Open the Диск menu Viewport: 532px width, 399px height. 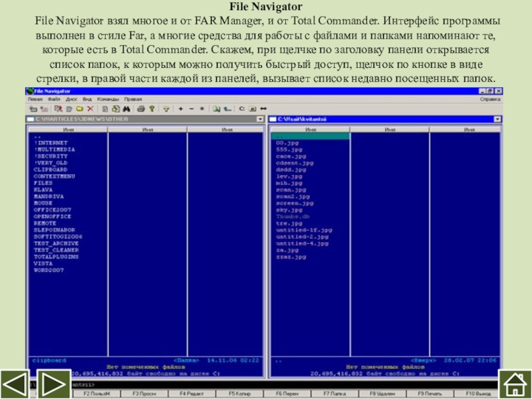click(x=72, y=99)
